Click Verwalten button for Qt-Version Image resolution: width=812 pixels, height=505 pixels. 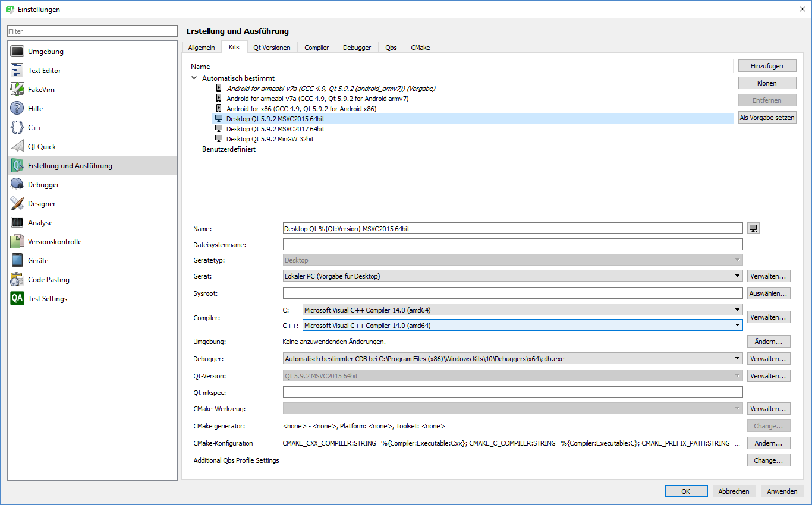(x=769, y=376)
